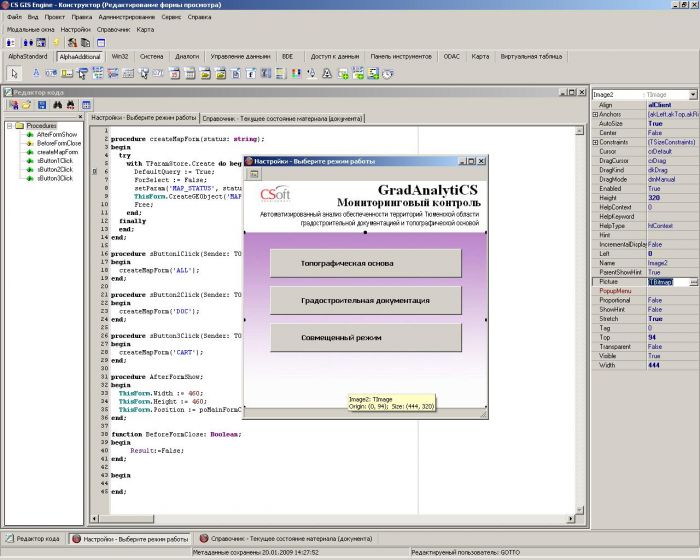Select the pointer arrow tool in component palette

tap(14, 73)
